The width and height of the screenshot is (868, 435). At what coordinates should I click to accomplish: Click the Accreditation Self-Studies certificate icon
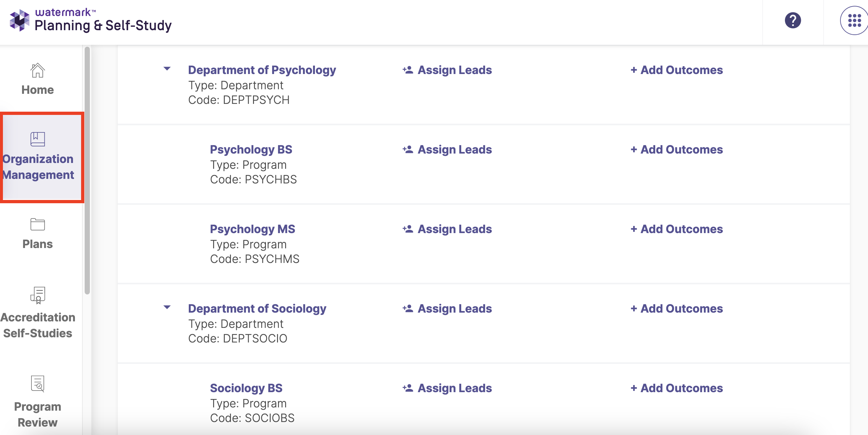(37, 295)
